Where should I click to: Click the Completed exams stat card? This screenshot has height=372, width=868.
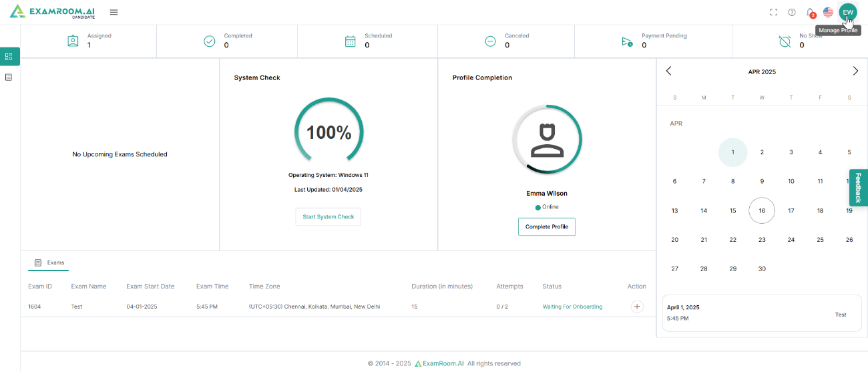click(x=227, y=41)
